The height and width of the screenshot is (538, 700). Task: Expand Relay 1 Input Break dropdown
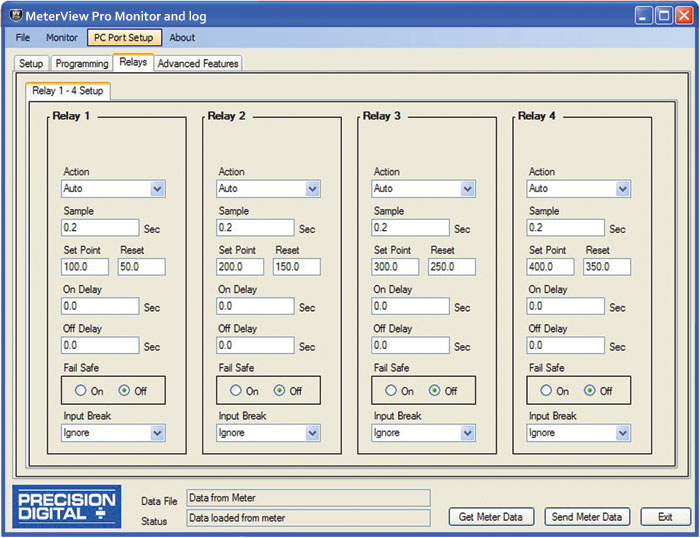[x=157, y=433]
